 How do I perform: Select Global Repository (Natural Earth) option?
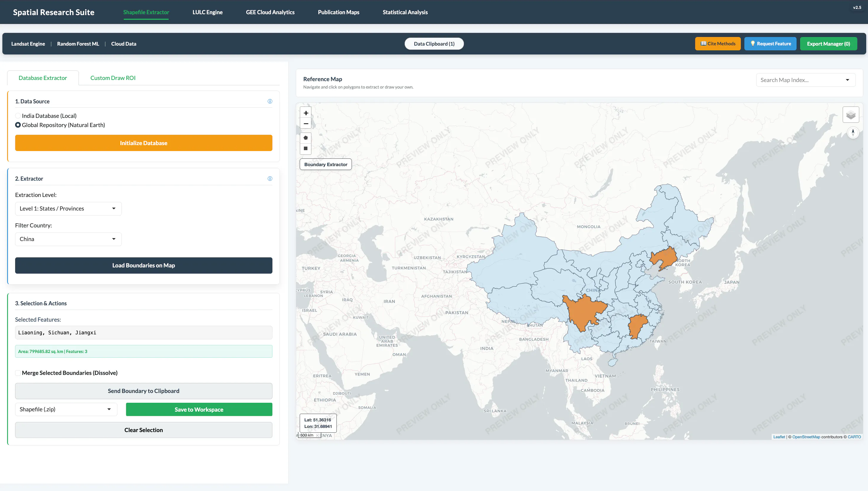pos(18,125)
